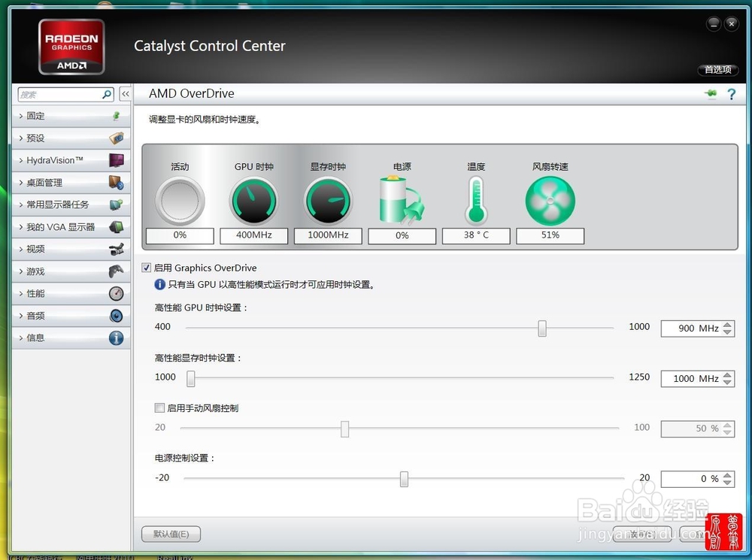Collapse the sidebar with double-chevron button

coord(125,94)
